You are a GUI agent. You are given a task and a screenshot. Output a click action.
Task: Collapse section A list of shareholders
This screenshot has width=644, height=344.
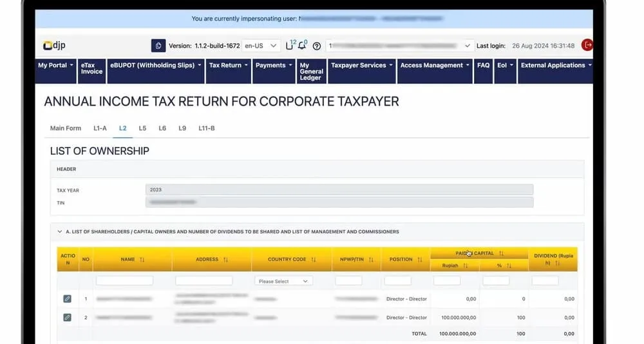coord(59,232)
